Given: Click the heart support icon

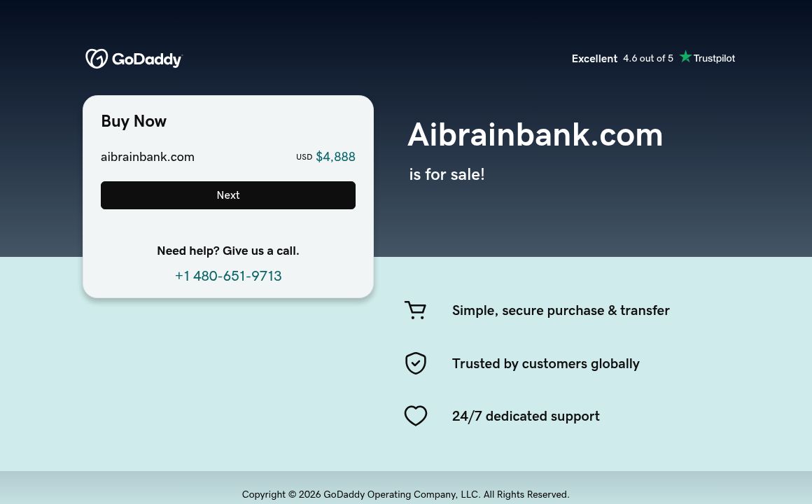Looking at the screenshot, I should click(x=416, y=416).
